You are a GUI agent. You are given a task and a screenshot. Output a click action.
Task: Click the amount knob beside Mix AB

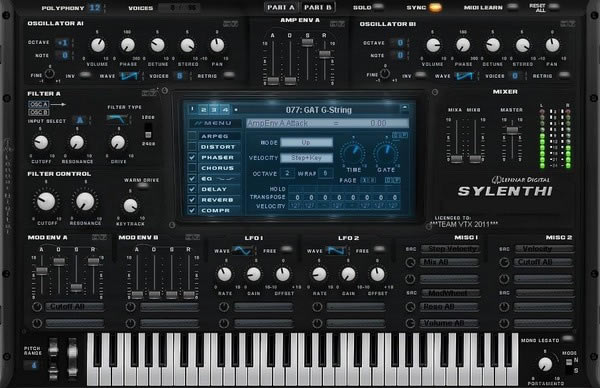coord(410,262)
